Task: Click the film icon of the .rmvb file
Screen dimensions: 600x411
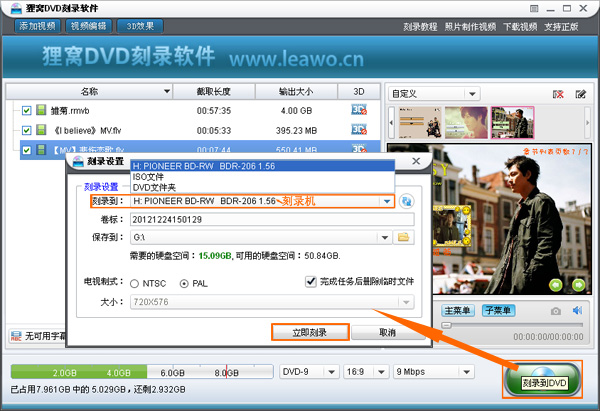Action: click(x=41, y=110)
